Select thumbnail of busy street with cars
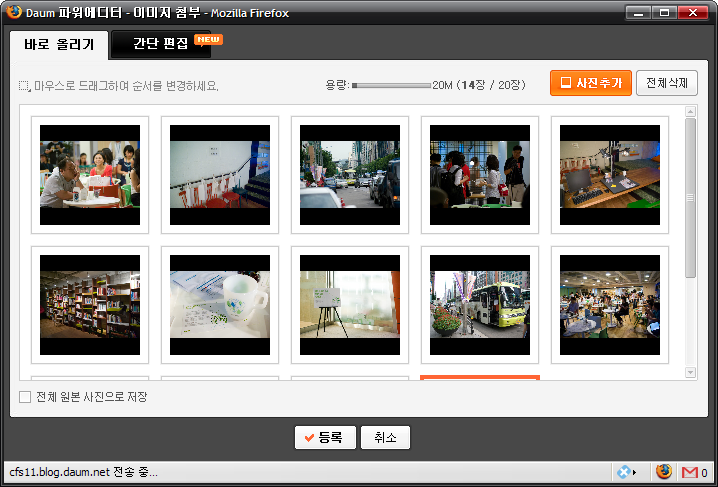 (x=350, y=175)
